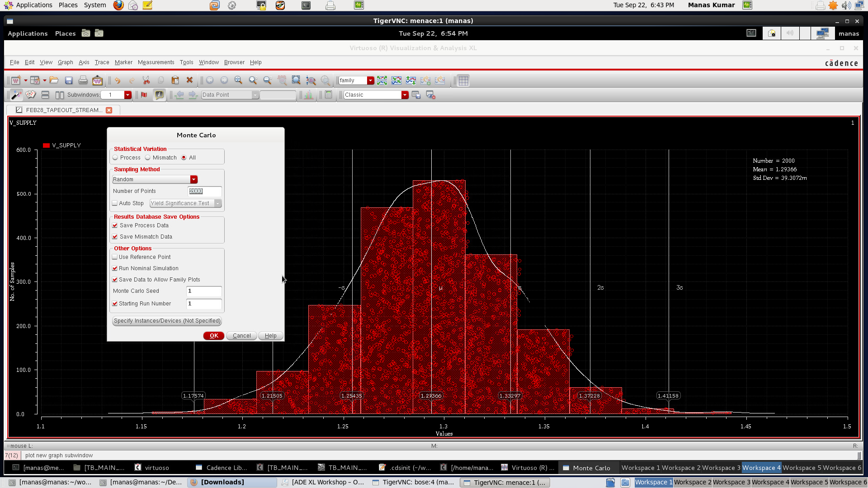
Task: Click the new subwindow icon
Action: click(x=35, y=80)
